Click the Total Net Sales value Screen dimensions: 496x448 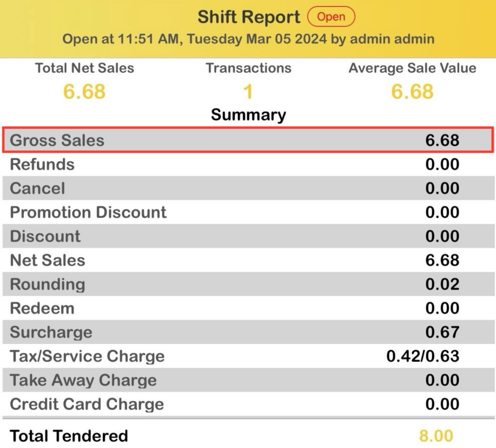click(84, 92)
